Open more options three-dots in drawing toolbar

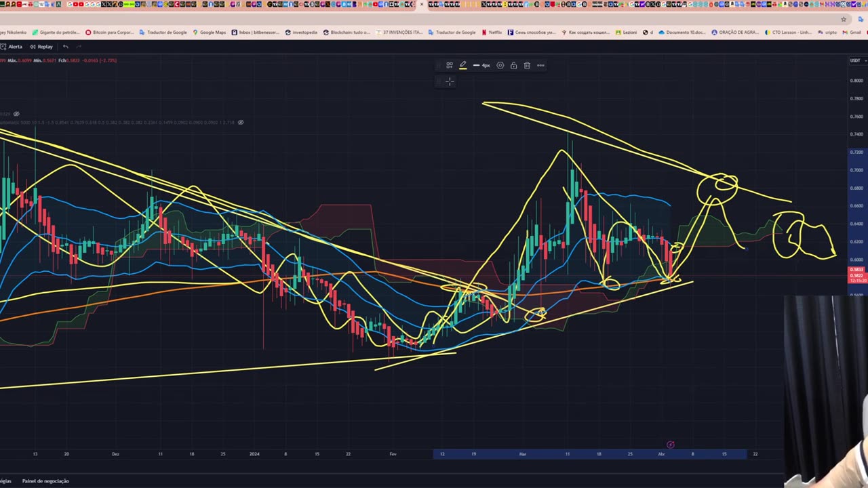540,66
